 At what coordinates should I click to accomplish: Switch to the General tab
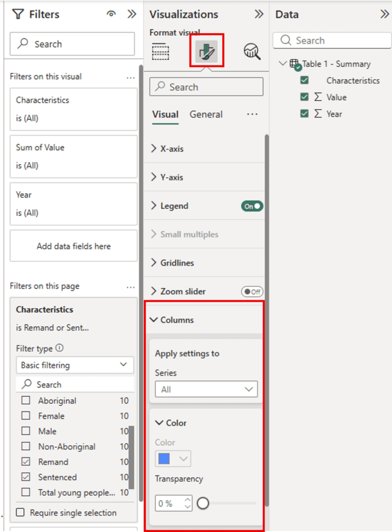(206, 114)
